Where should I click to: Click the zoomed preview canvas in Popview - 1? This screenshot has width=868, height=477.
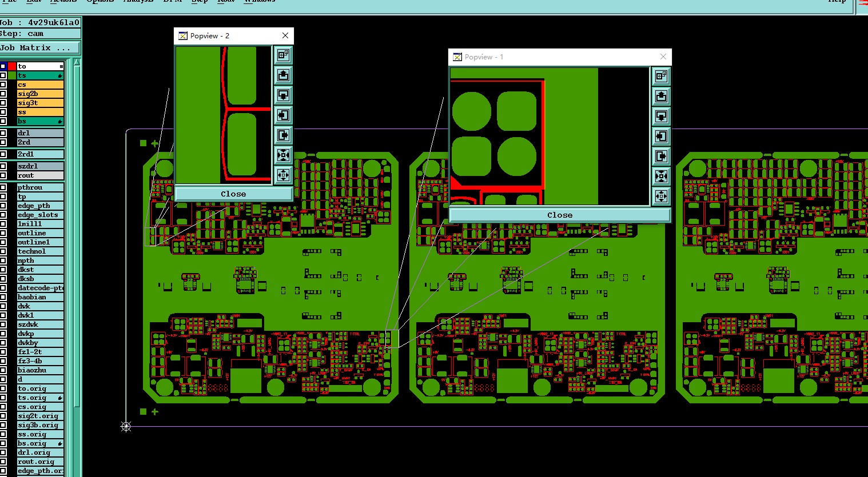(x=550, y=136)
